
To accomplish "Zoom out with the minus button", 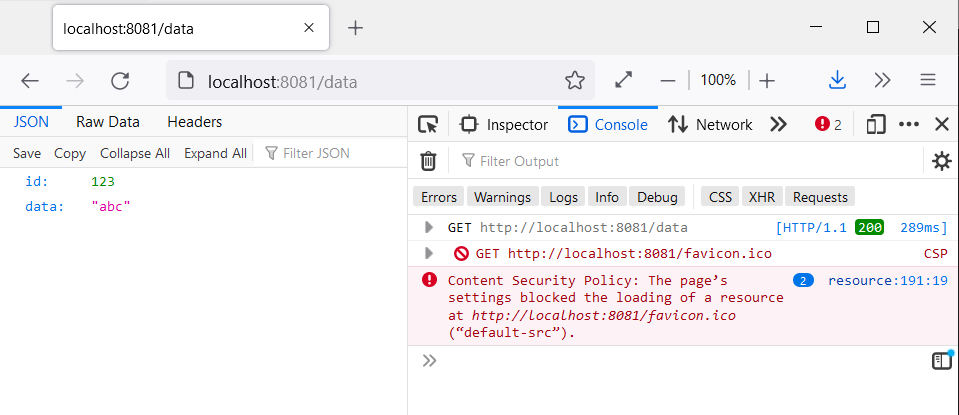I will pyautogui.click(x=668, y=80).
